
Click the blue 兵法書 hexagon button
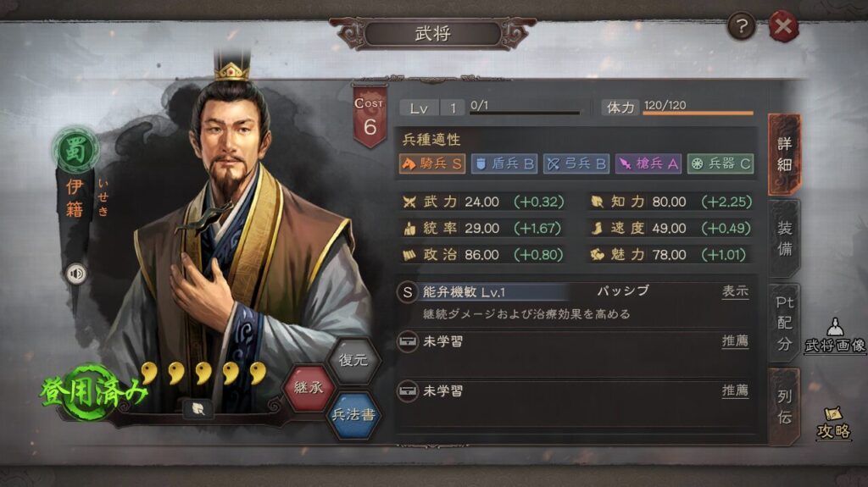tap(353, 414)
